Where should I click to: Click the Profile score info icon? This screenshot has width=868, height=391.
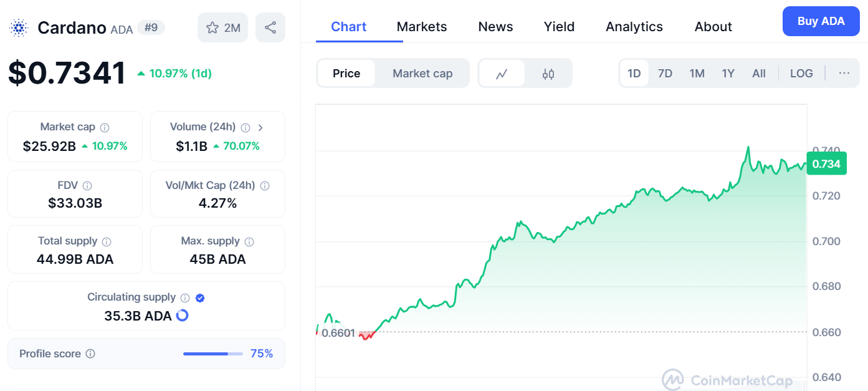point(90,354)
